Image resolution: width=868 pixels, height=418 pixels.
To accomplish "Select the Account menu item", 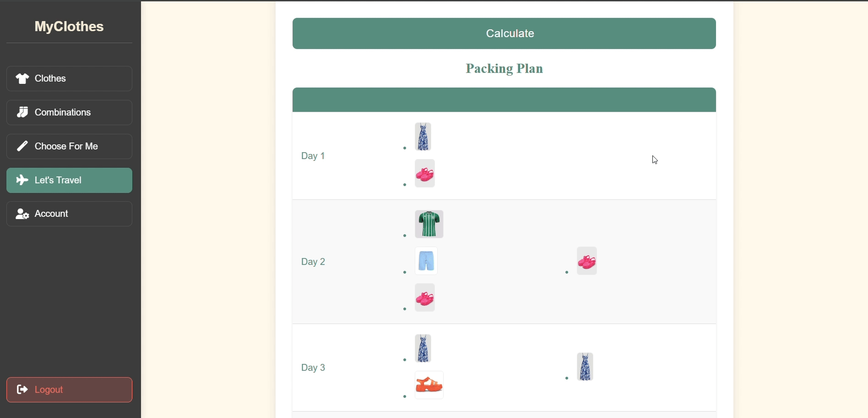I will tap(69, 214).
